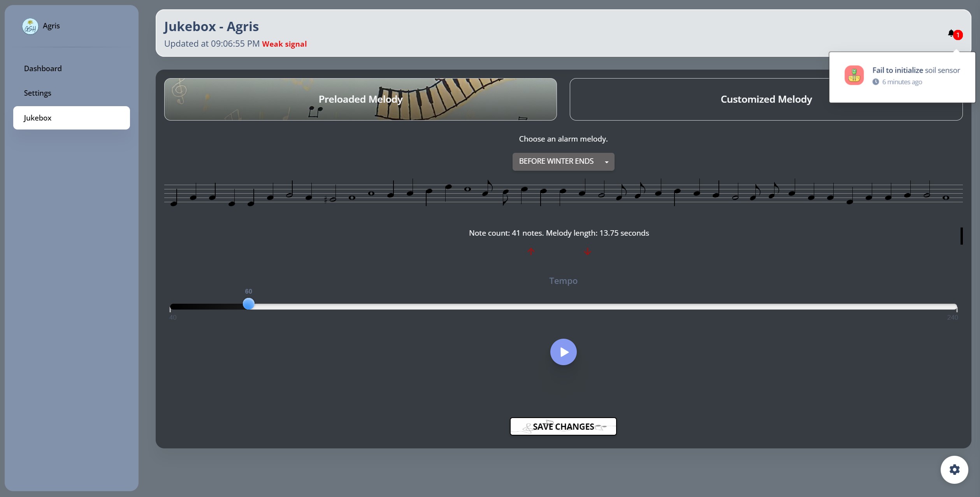This screenshot has width=980, height=497.
Task: Click the 6 minutes ago timestamp
Action: [x=902, y=82]
